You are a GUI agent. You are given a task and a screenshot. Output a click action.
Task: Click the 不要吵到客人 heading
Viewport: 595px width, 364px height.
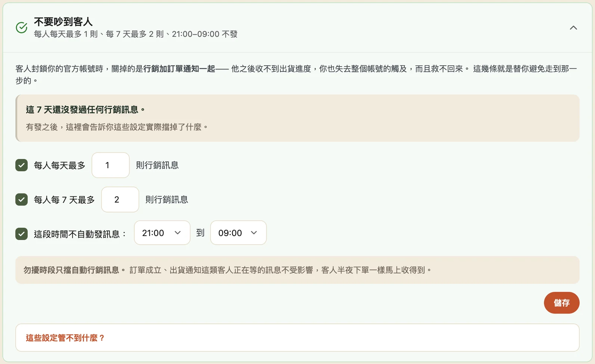[63, 22]
